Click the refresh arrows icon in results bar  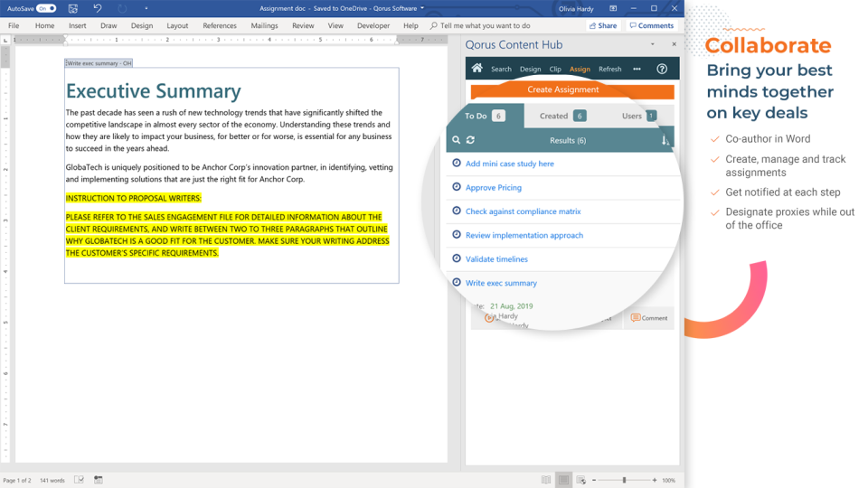click(x=470, y=140)
